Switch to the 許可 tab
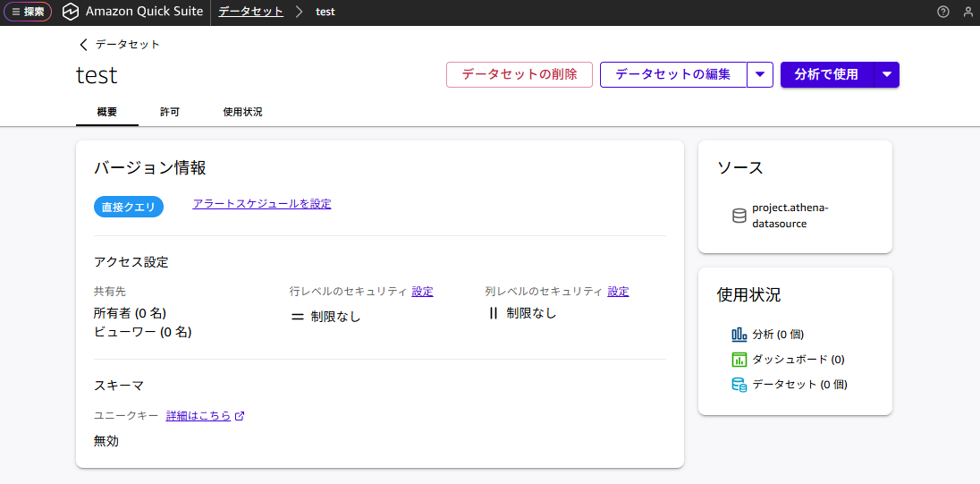Screen dimensions: 980x484 coord(170,113)
